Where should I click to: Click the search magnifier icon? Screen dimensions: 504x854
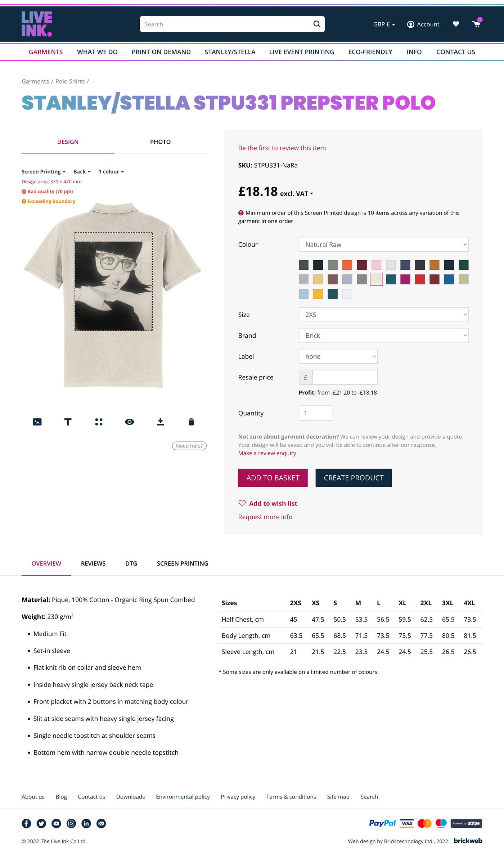[317, 24]
